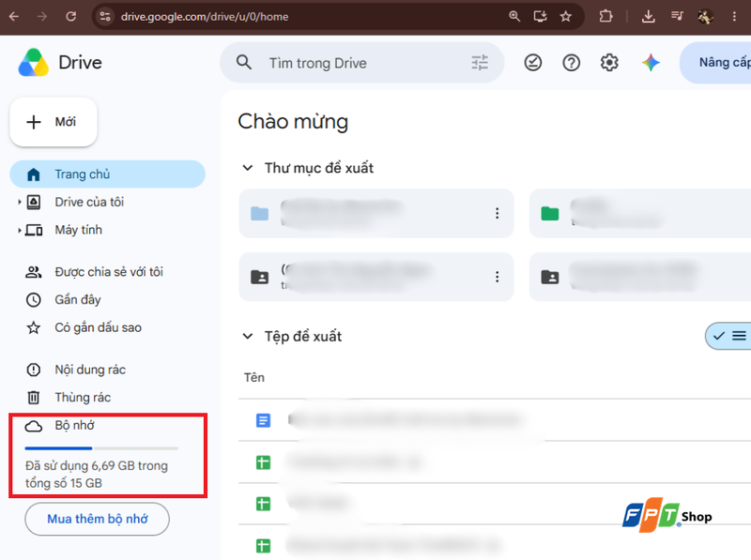Screen dimensions: 751x560
Task: Reload the page with the refresh icon
Action: (71, 17)
